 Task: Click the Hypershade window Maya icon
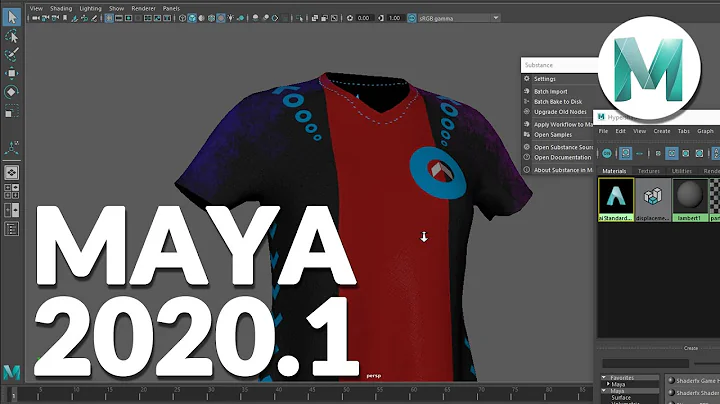coord(601,117)
